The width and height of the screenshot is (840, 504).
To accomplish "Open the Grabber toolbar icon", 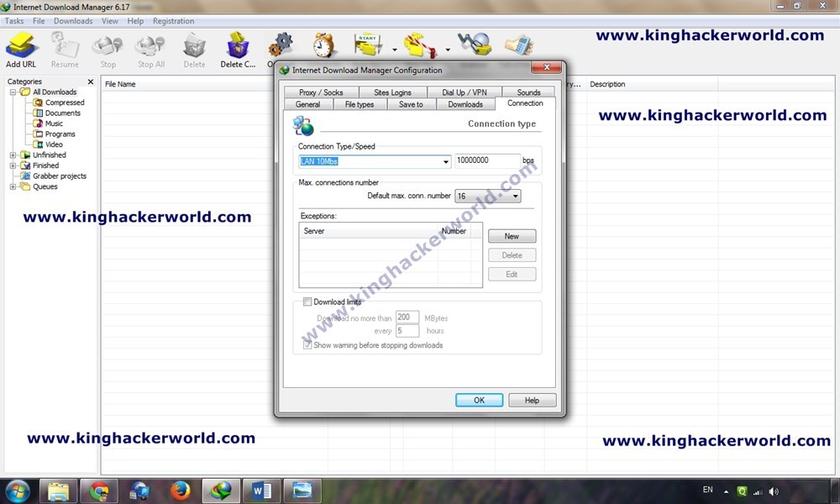I will pos(474,44).
